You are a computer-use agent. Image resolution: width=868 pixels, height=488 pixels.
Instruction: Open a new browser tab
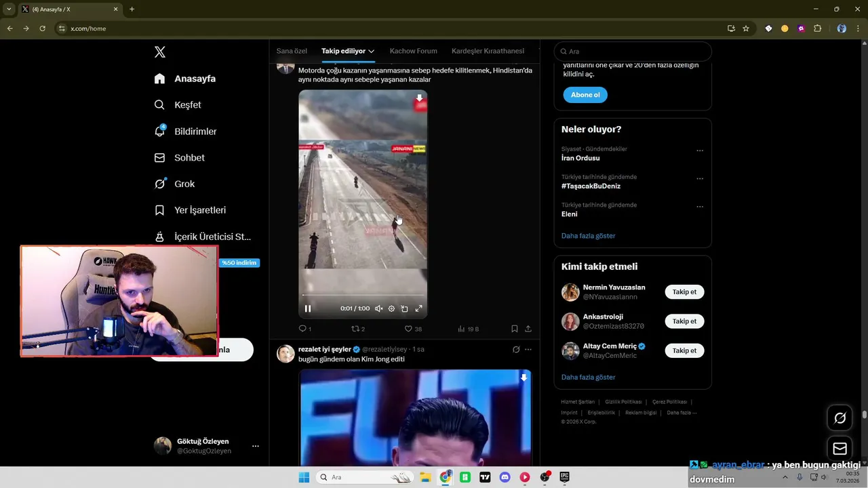coord(132,9)
